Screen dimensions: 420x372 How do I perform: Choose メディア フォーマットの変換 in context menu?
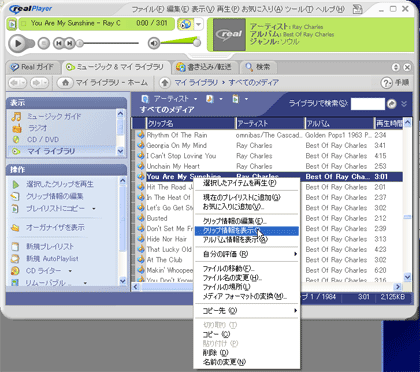247,296
